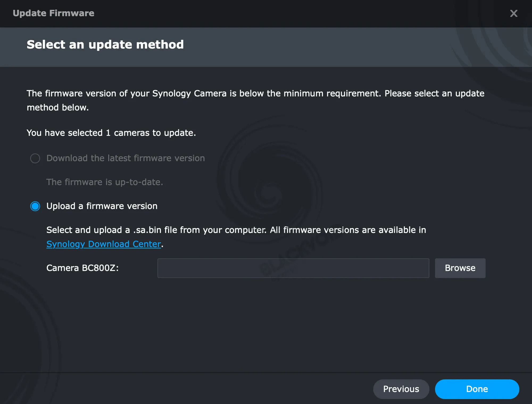The height and width of the screenshot is (404, 532).
Task: Select the Download the latest firmware radio button
Action: click(35, 158)
